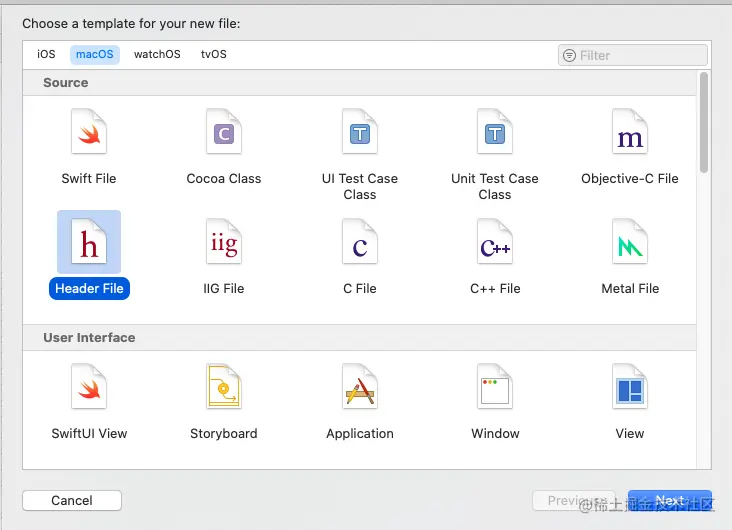732x530 pixels.
Task: Click Next to continue with template
Action: [669, 501]
